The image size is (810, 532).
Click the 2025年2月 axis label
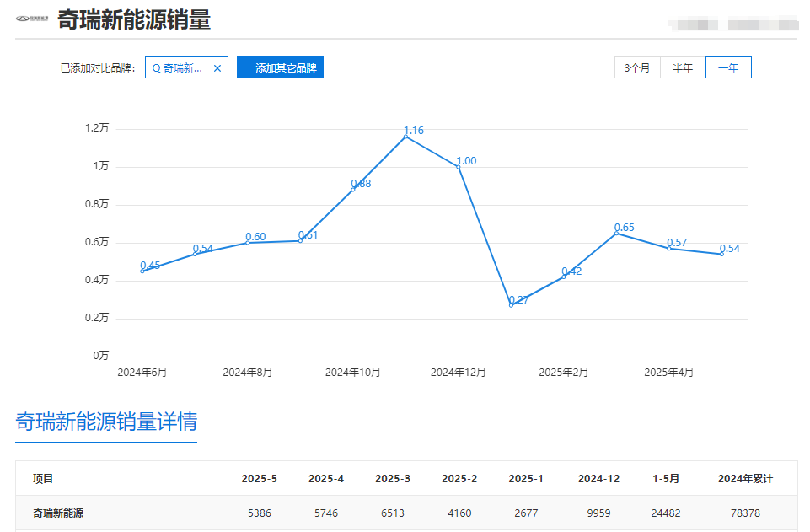coord(564,373)
